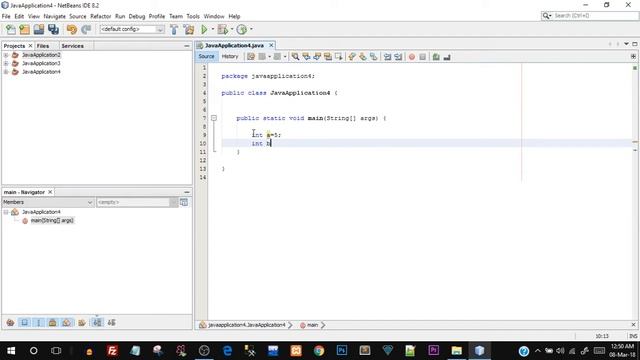
Task: Click Next Bookmark editor icon
Action: pyautogui.click(x=362, y=57)
